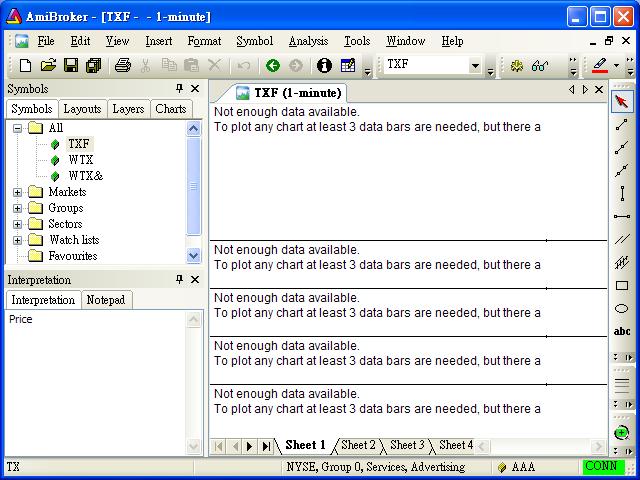Image resolution: width=640 pixels, height=480 pixels.
Task: Click the glasses view icon
Action: (540, 65)
